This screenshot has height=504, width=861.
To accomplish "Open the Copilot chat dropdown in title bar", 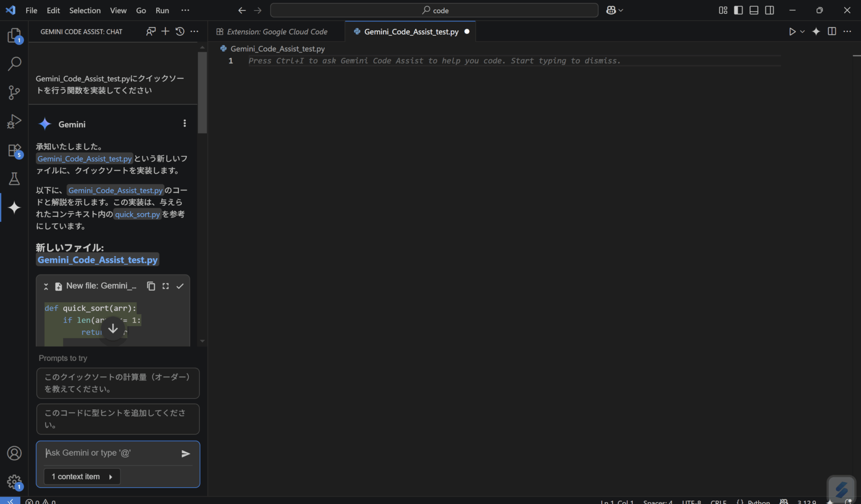I will [615, 11].
